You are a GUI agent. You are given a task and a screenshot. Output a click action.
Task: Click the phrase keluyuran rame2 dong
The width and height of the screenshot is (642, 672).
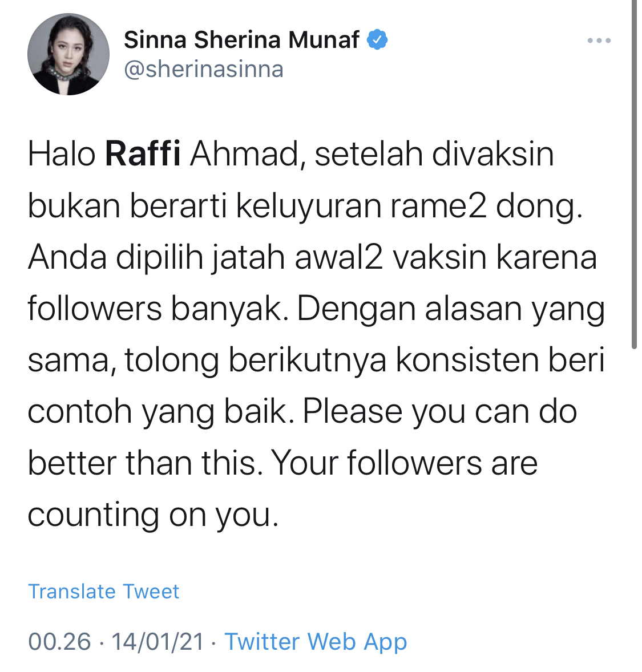pos(410,207)
